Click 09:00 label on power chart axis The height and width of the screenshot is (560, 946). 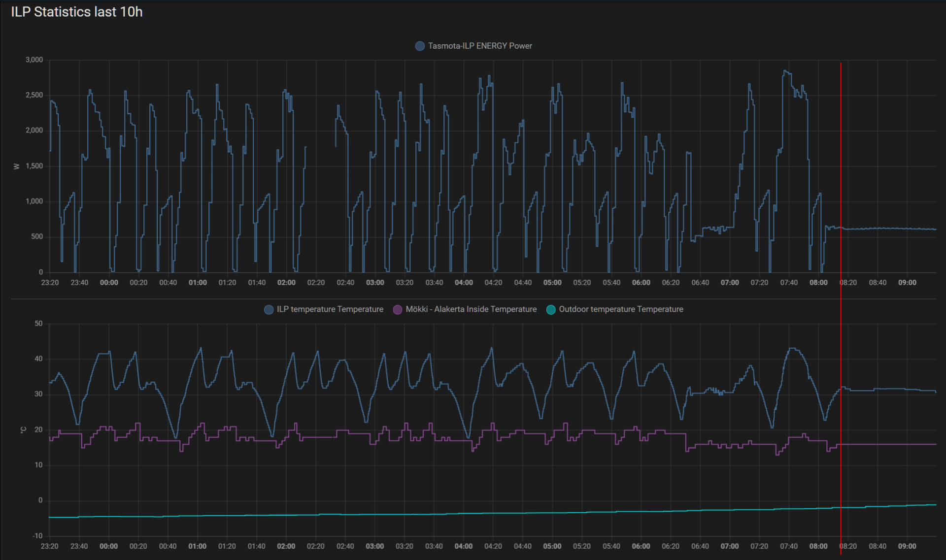[x=907, y=283]
